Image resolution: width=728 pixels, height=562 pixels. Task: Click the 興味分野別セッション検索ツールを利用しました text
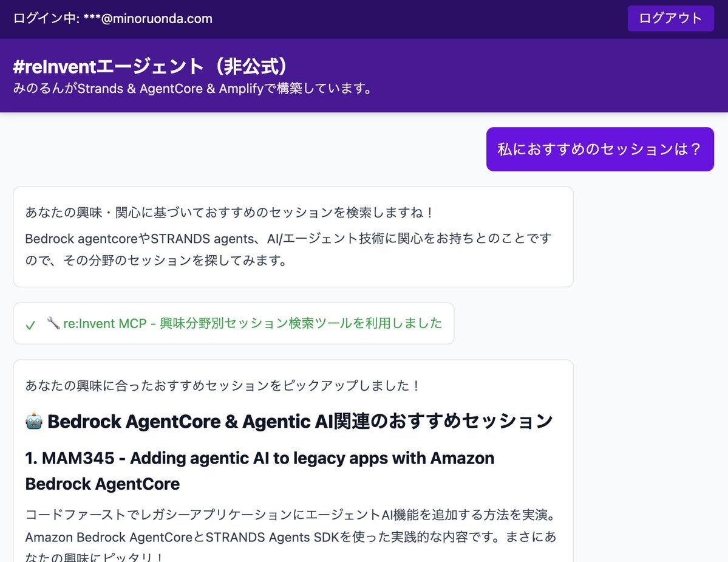(x=301, y=323)
